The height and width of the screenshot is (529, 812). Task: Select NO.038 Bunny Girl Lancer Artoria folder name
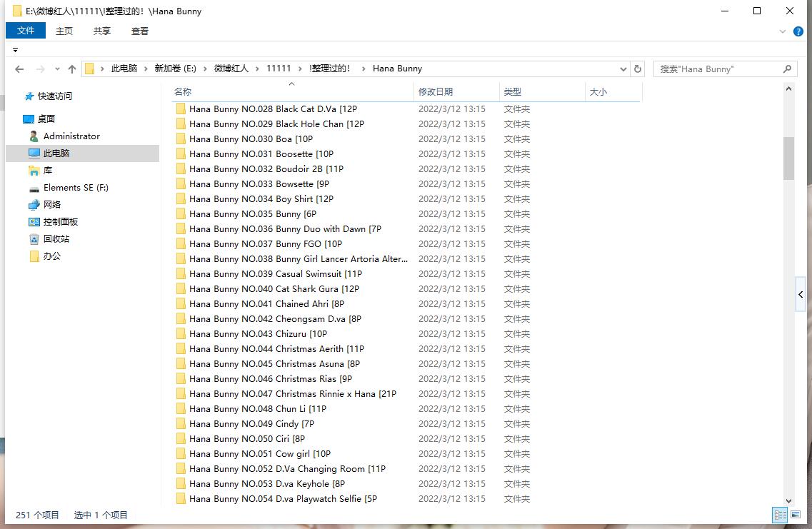click(299, 259)
